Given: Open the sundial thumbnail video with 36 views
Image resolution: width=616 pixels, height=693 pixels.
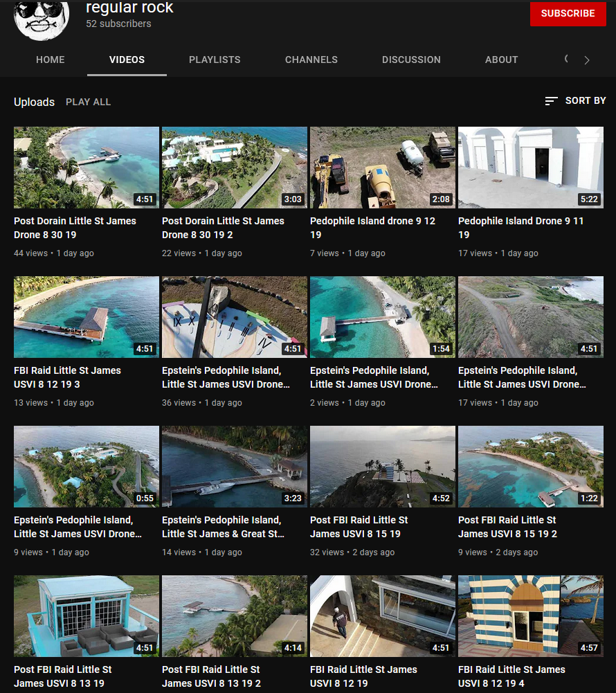Looking at the screenshot, I should [235, 317].
